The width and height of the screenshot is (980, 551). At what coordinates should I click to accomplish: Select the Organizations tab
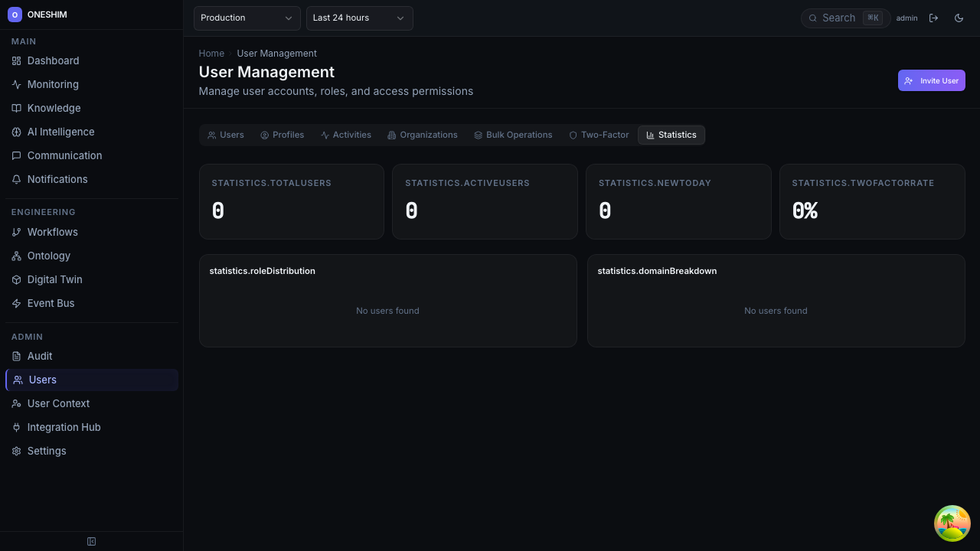422,135
